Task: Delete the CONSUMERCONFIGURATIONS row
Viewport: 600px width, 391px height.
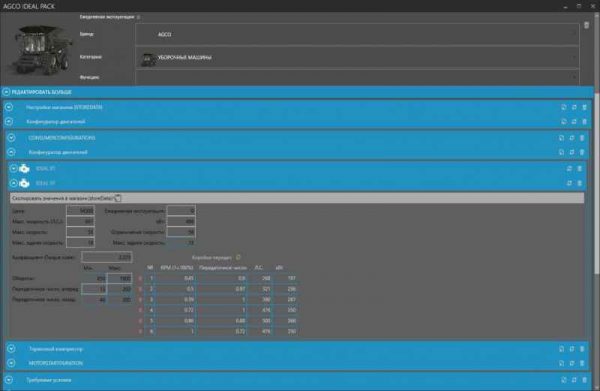Action: [582, 138]
